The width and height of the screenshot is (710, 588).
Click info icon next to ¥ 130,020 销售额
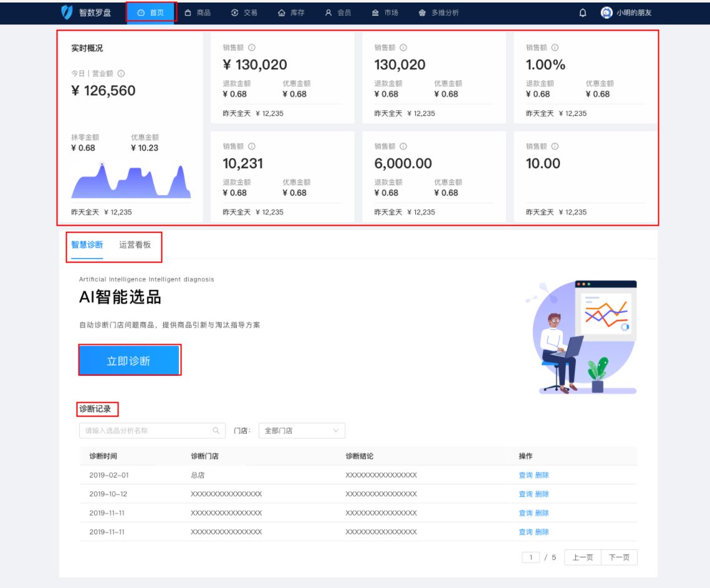click(252, 47)
